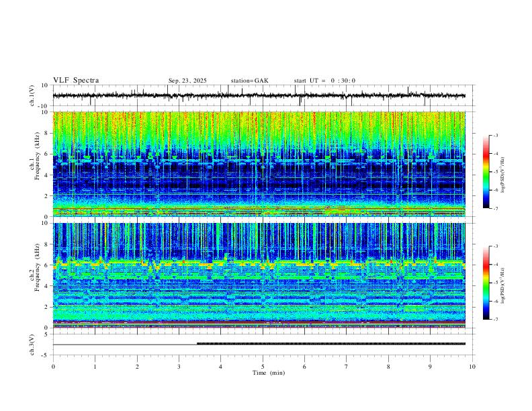Click the 'Time (min)' axis title

[269, 373]
